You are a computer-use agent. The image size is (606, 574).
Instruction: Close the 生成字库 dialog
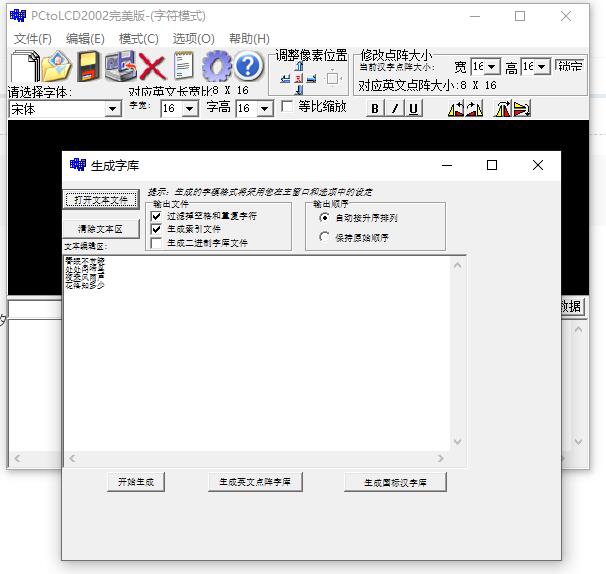tap(538, 165)
